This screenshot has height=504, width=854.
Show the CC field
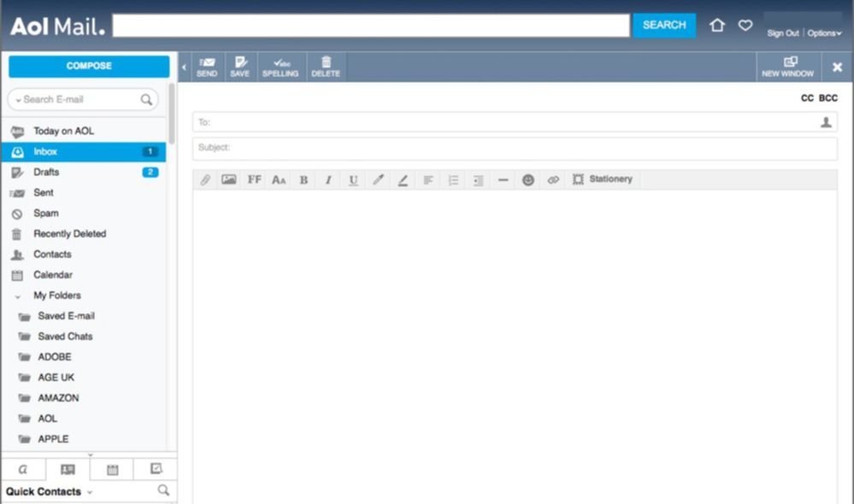[x=807, y=98]
